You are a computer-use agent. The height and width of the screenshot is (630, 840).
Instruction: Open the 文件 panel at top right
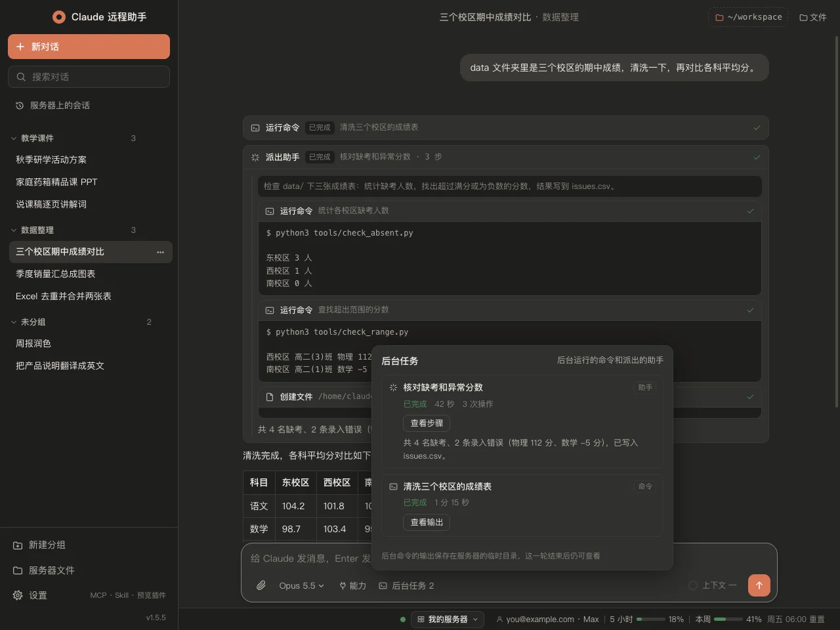(x=813, y=17)
